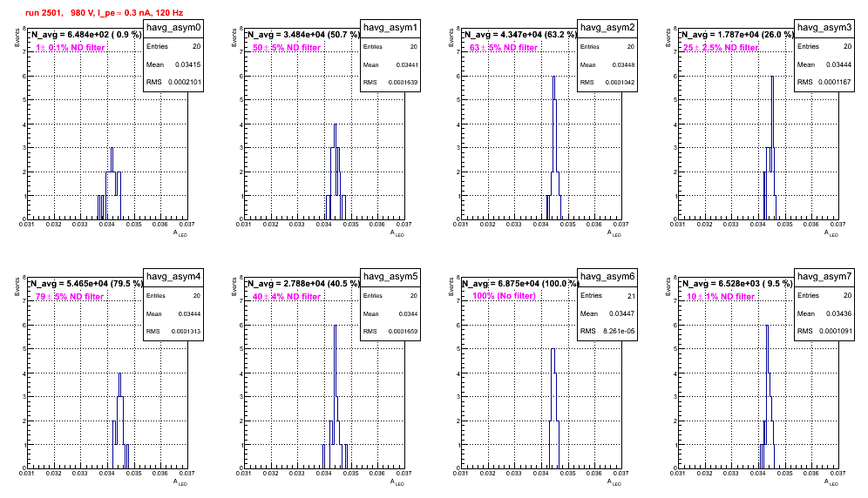
Task: Select the havg_asym4 stats box title
Action: pos(173,276)
